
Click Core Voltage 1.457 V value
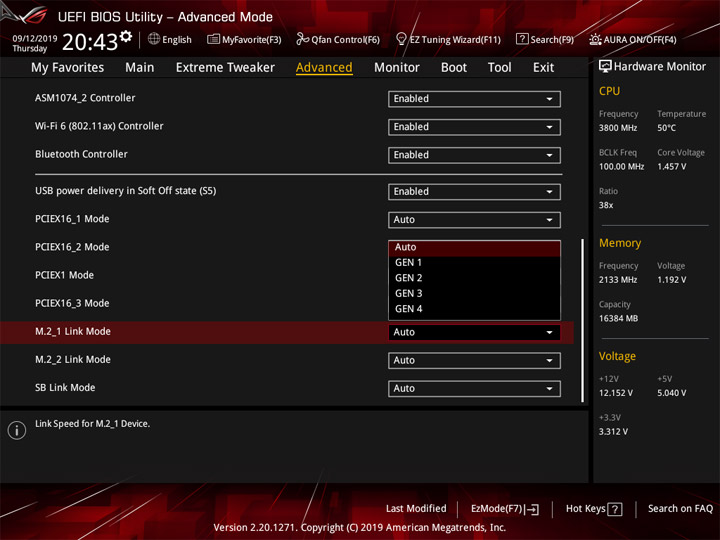pos(671,167)
